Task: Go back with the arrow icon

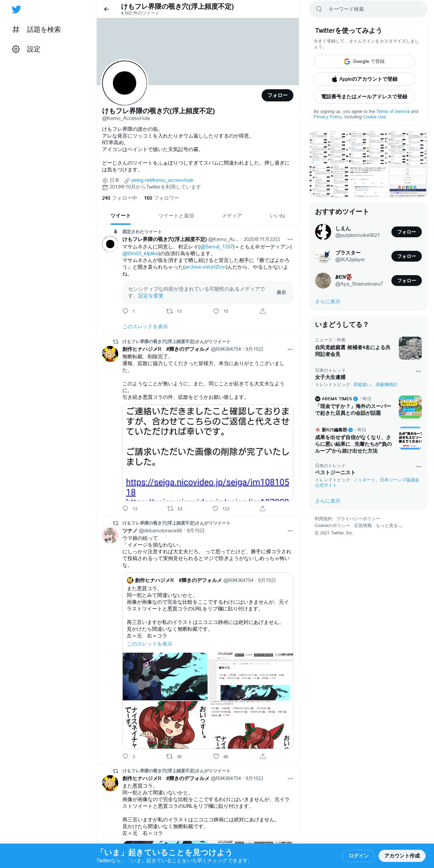Action: point(106,9)
